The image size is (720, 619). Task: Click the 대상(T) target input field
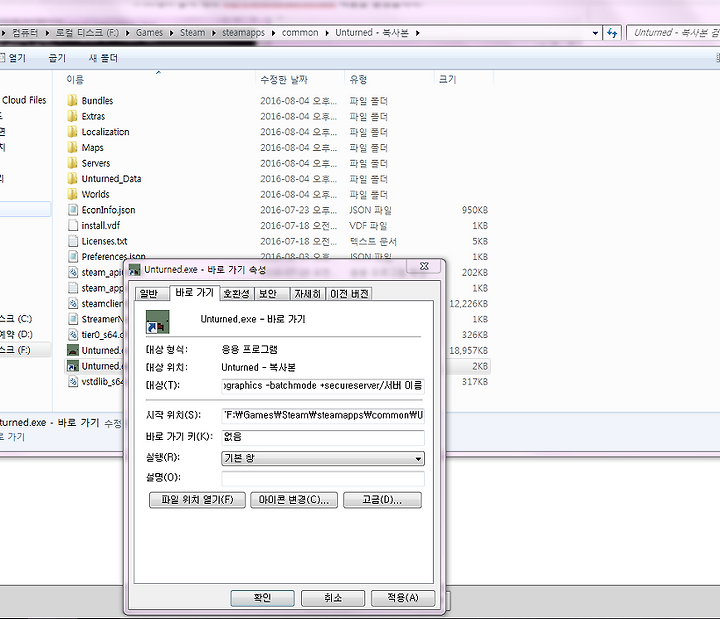(x=323, y=386)
